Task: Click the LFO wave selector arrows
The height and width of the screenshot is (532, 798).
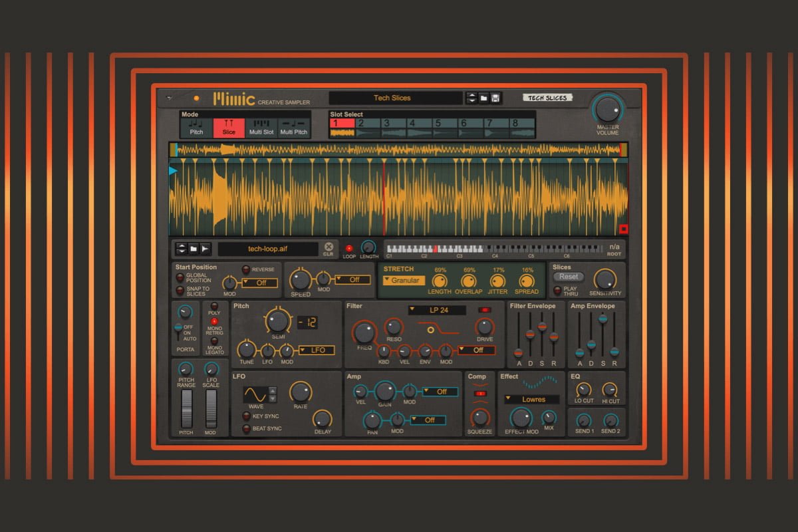Action: 272,394
